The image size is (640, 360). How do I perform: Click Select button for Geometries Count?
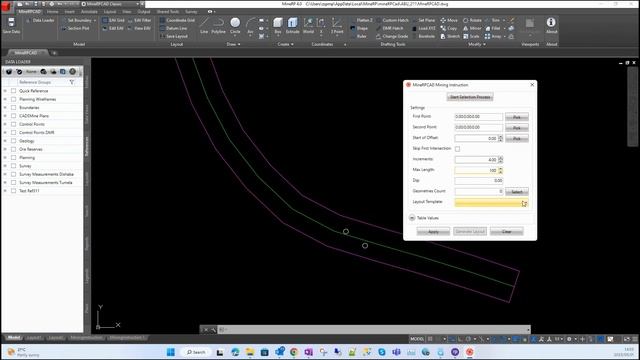coord(517,191)
